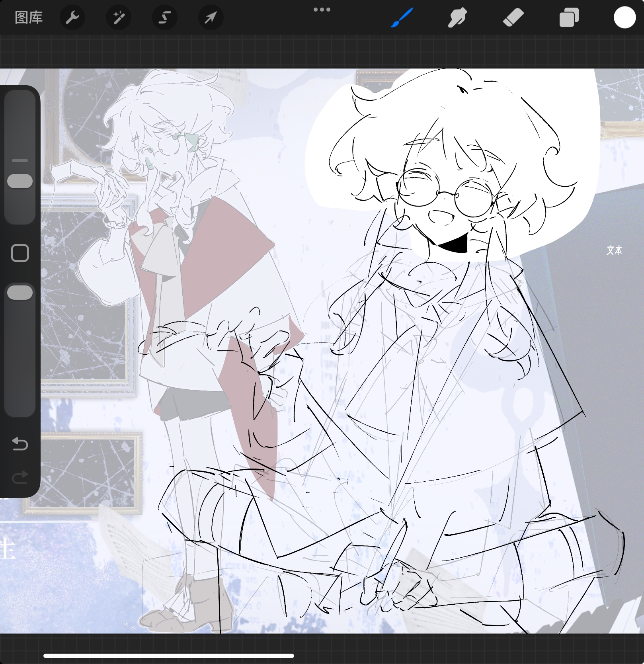This screenshot has height=664, width=644.
Task: Select the Smudge tool
Action: (457, 18)
